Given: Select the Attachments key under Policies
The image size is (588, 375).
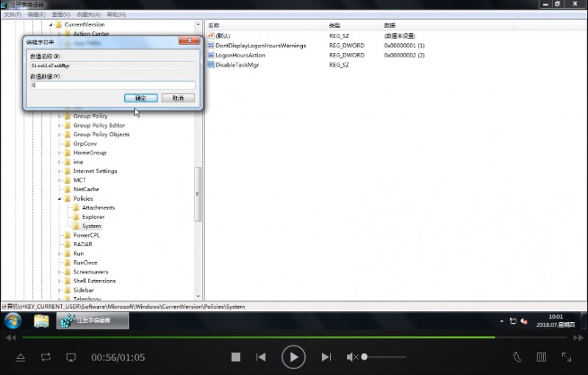Looking at the screenshot, I should [x=98, y=207].
